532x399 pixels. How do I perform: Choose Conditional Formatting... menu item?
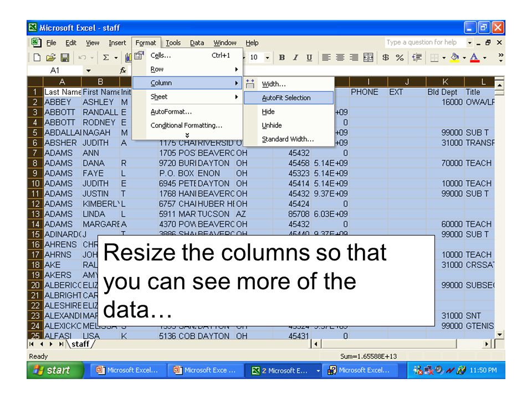click(x=187, y=125)
